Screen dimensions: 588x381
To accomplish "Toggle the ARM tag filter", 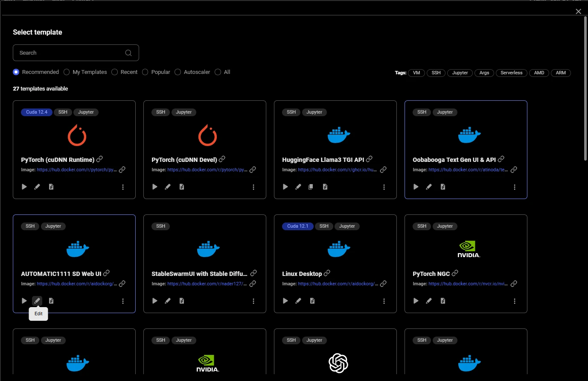I will point(561,73).
